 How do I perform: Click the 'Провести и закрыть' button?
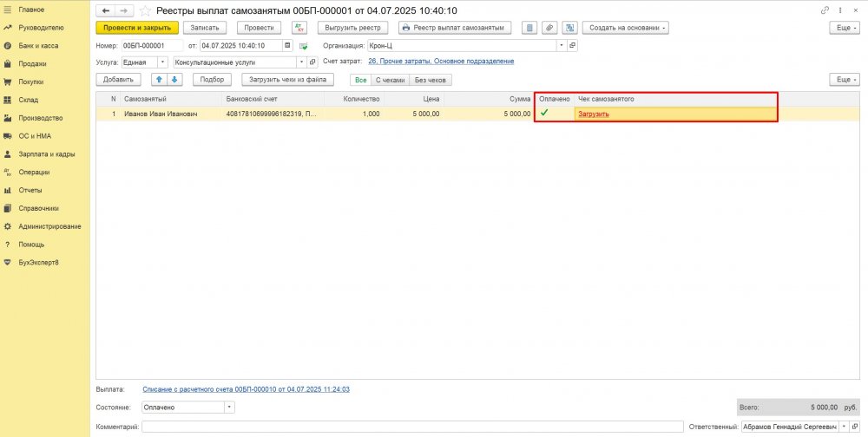click(136, 28)
